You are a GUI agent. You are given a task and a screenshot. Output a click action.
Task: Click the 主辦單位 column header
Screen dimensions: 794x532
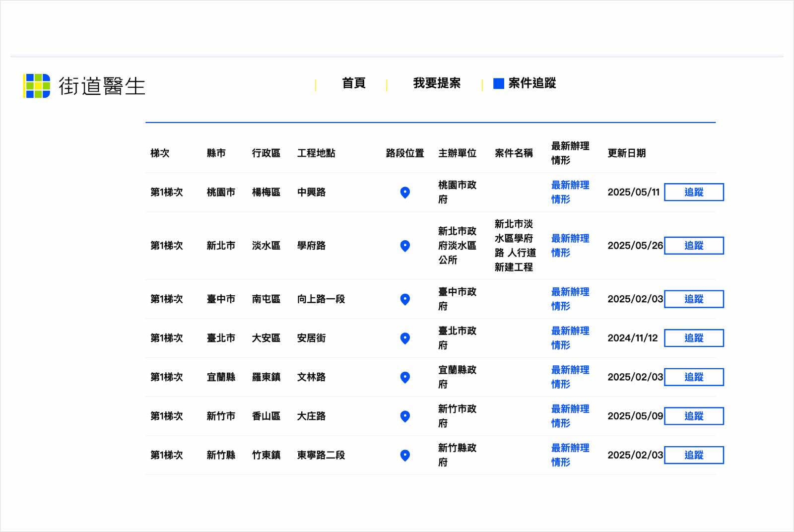point(457,153)
